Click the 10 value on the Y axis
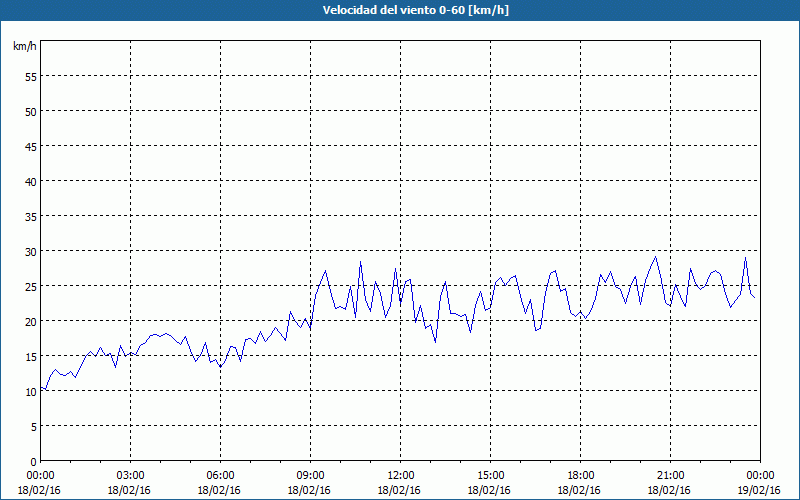Screen dimensions: 800x500 [x=31, y=391]
